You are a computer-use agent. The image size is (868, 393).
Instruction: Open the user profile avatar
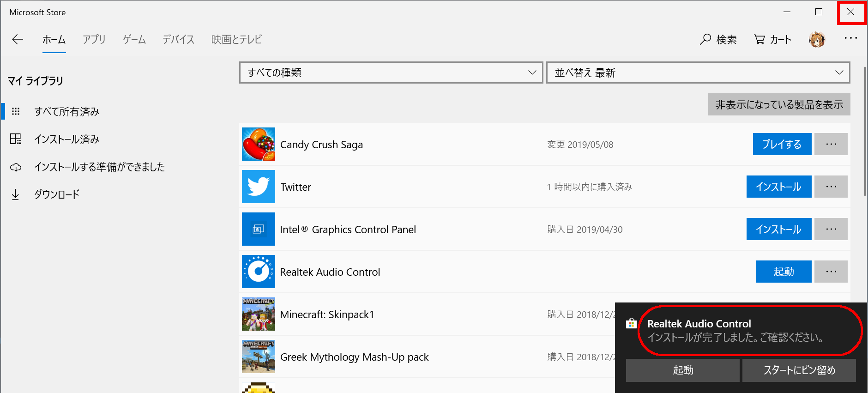(817, 40)
